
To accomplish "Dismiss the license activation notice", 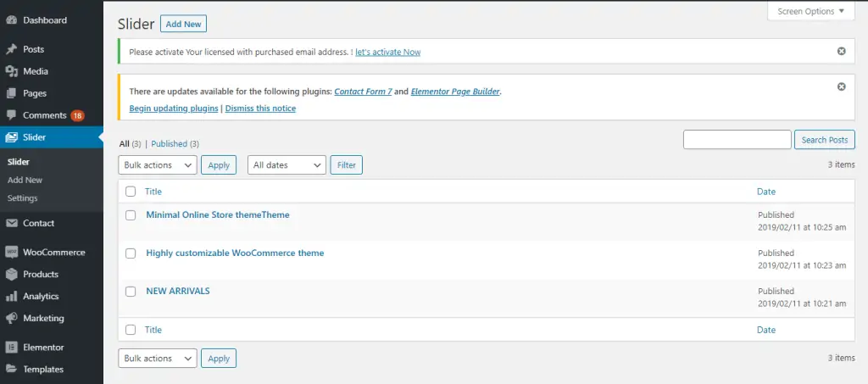I will [x=841, y=52].
